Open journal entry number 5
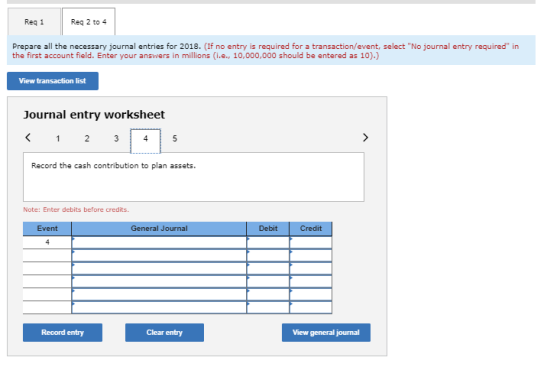Image resolution: width=560 pixels, height=380 pixels. (175, 139)
